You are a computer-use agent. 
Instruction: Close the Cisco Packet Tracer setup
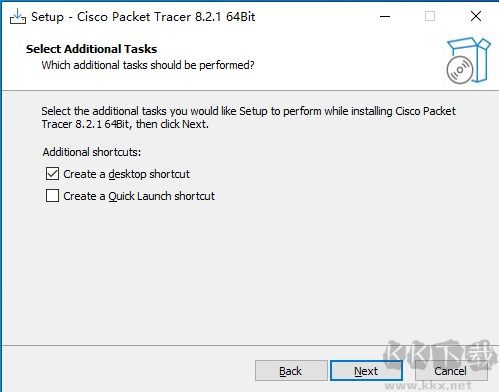476,16
